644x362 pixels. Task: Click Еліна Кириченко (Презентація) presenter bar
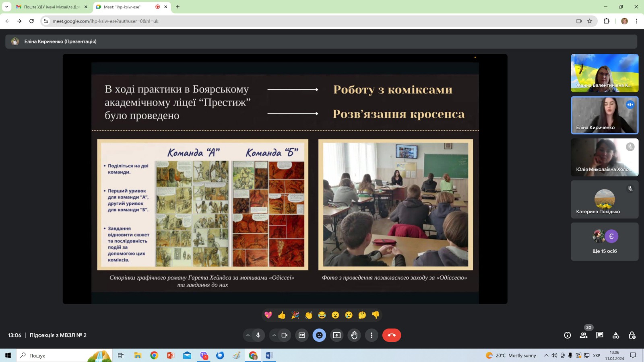[321, 41]
